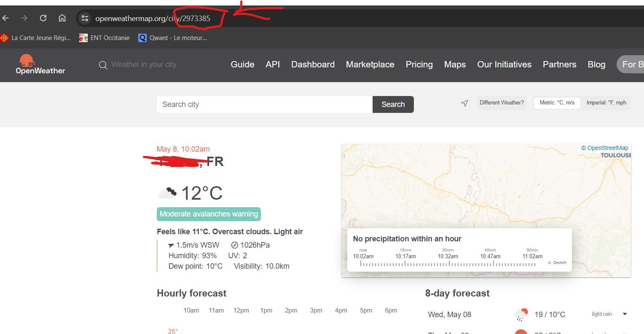644x334 pixels.
Task: Click the 6pm hourly forecast label
Action: [391, 310]
